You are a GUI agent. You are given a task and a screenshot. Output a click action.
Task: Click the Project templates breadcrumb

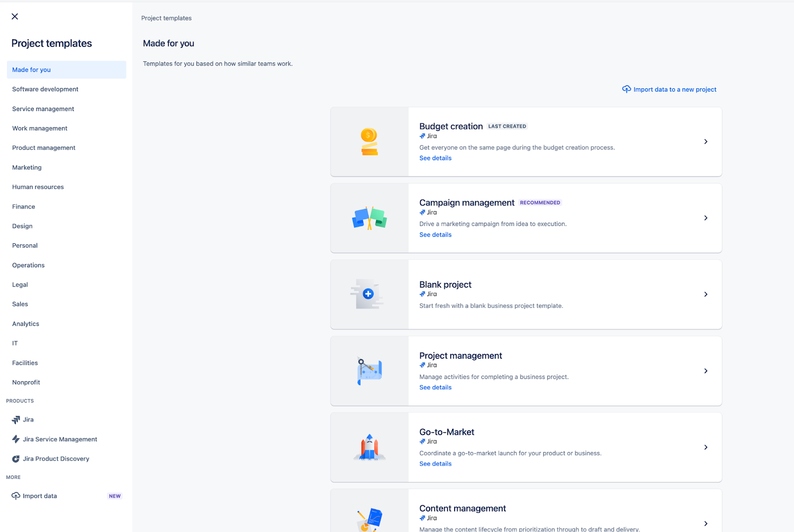166,18
